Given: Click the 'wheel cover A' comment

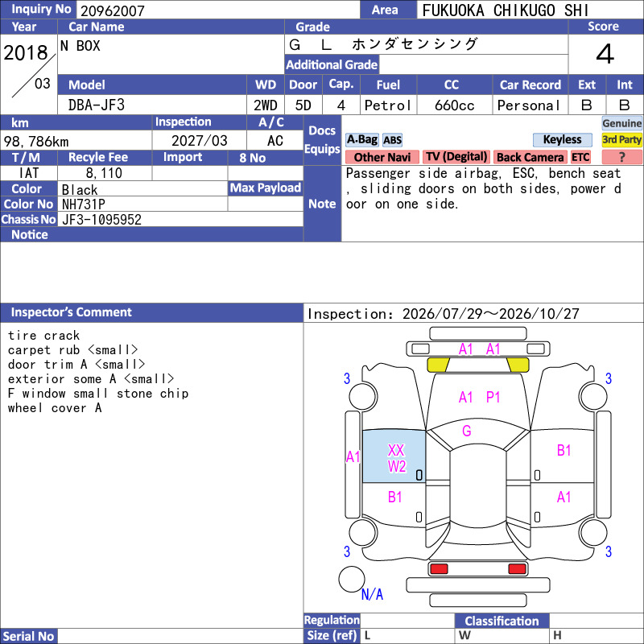Looking at the screenshot, I should pyautogui.click(x=55, y=408).
